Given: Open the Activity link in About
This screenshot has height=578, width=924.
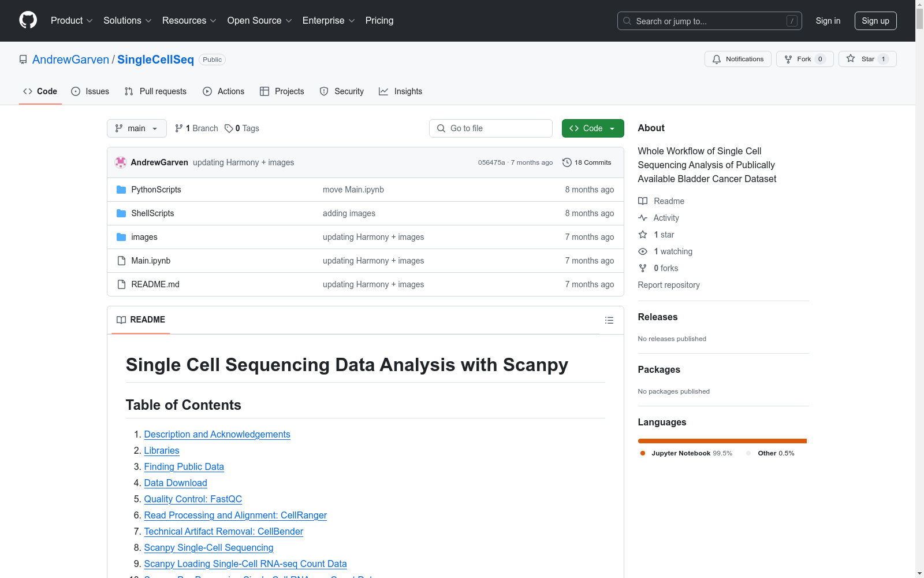Looking at the screenshot, I should [659, 218].
